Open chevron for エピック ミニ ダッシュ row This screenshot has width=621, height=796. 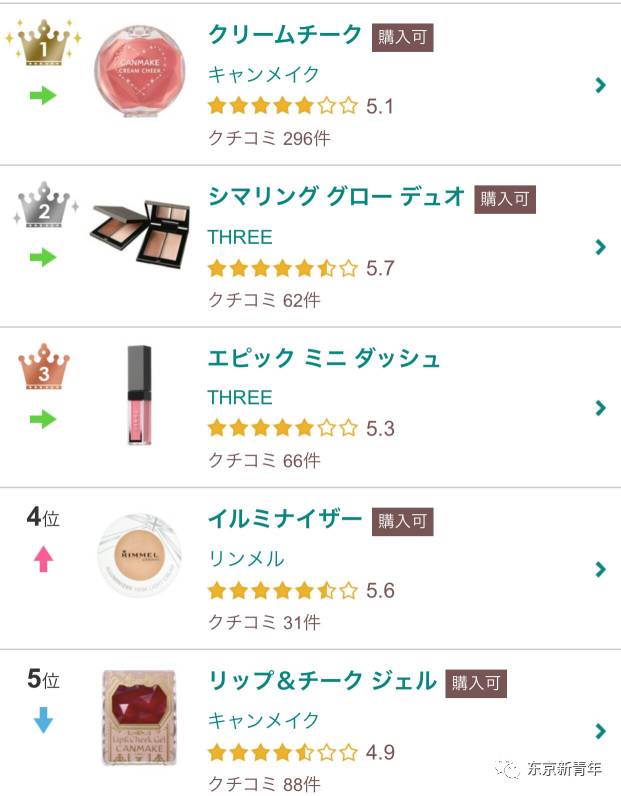point(600,408)
